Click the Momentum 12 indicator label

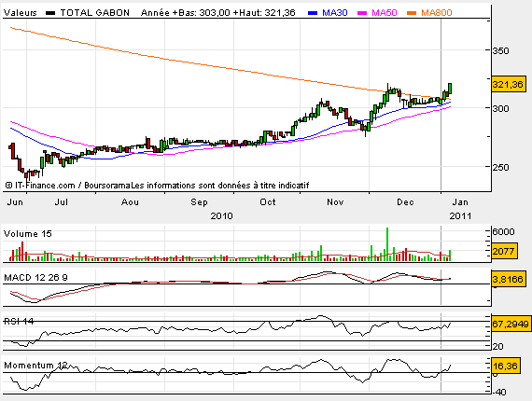click(x=35, y=366)
